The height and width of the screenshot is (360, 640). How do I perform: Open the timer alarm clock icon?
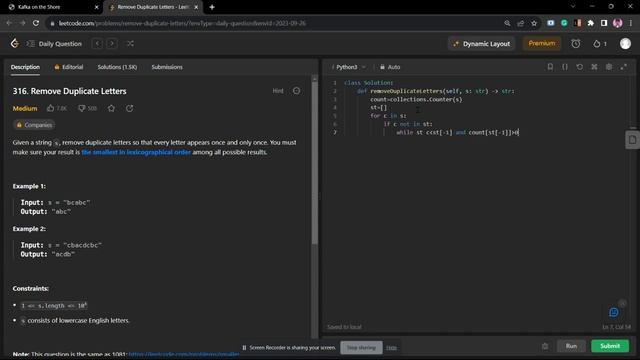pos(576,43)
